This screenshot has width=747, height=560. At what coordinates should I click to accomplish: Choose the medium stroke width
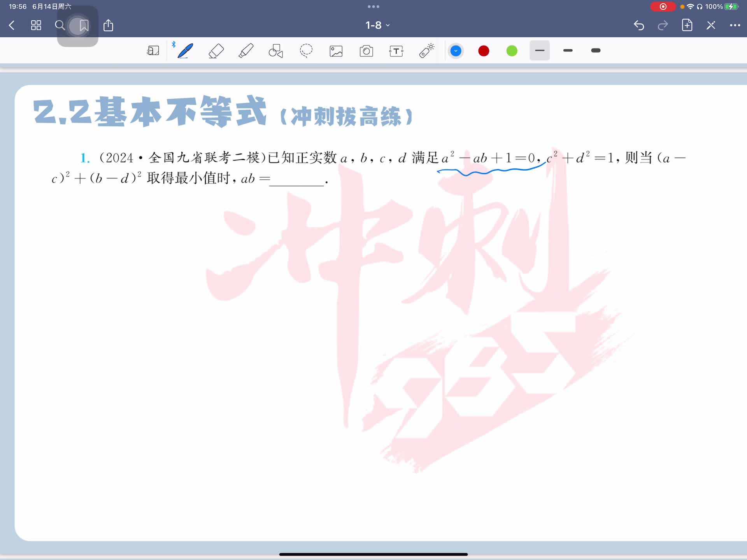click(x=568, y=51)
